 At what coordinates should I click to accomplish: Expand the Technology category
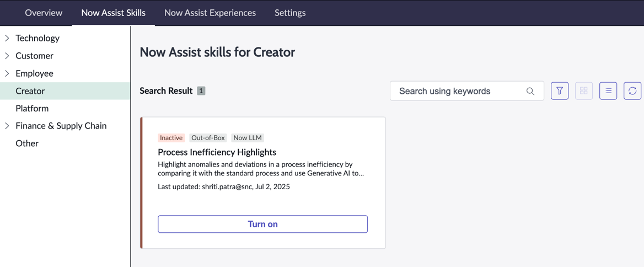pos(7,38)
